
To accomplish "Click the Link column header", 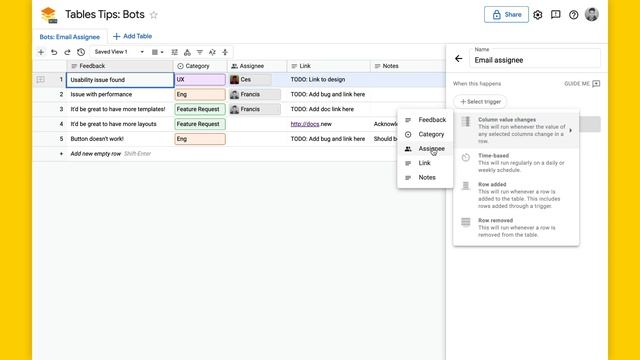I will 329,66.
